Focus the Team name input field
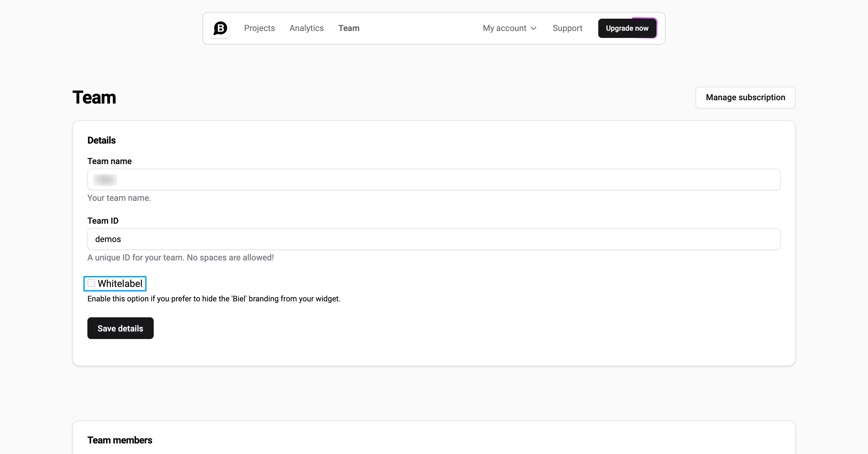 click(434, 179)
